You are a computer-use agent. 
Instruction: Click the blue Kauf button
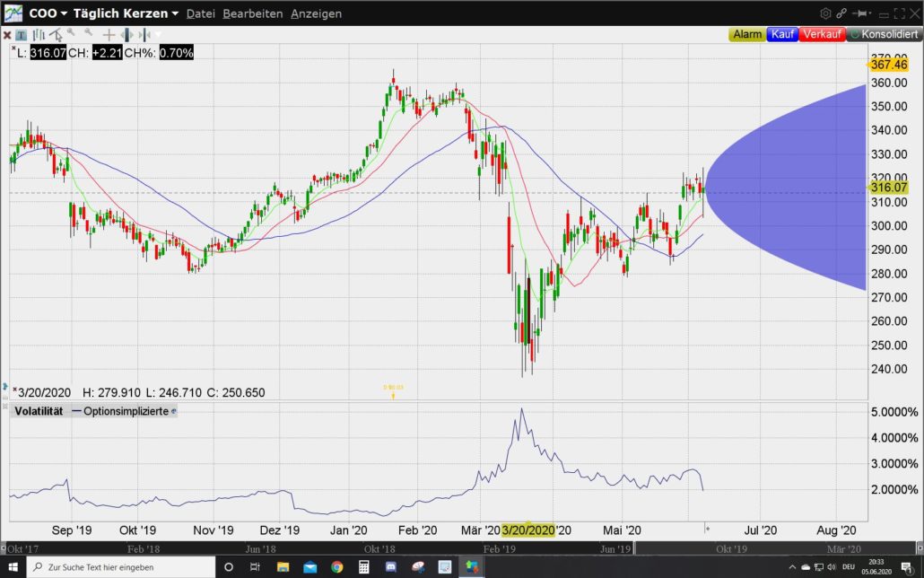click(782, 35)
